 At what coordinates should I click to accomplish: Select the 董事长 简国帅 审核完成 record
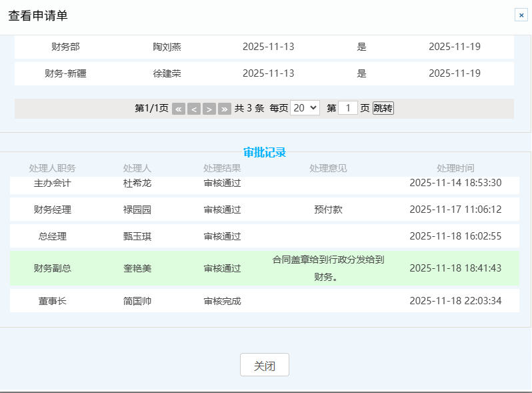coord(264,301)
